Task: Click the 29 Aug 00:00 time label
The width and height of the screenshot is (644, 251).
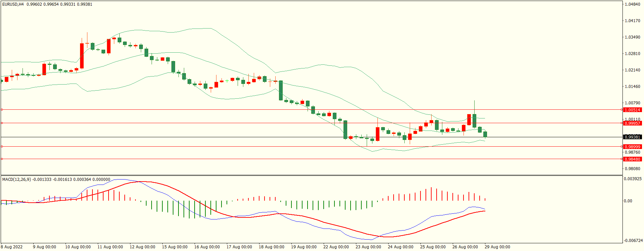Action: 497,247
